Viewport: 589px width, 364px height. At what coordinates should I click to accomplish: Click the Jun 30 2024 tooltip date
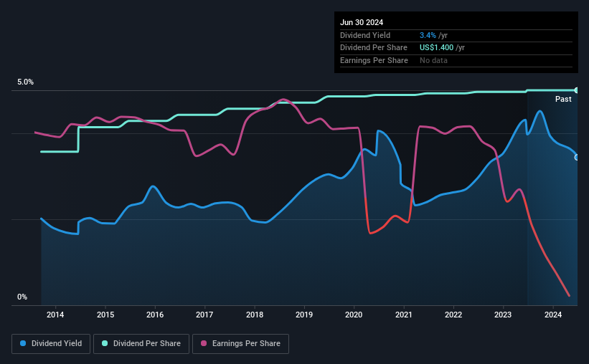362,22
